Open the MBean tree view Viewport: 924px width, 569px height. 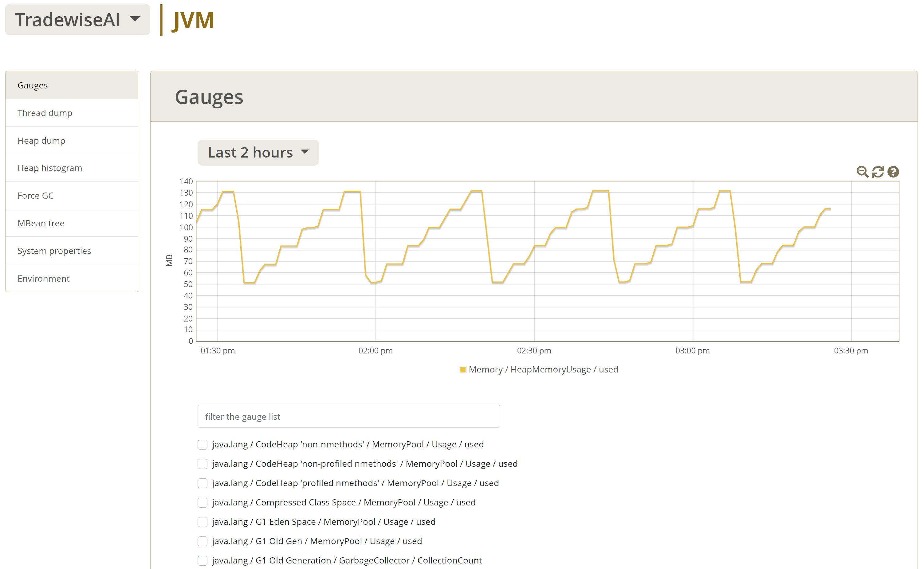tap(41, 223)
